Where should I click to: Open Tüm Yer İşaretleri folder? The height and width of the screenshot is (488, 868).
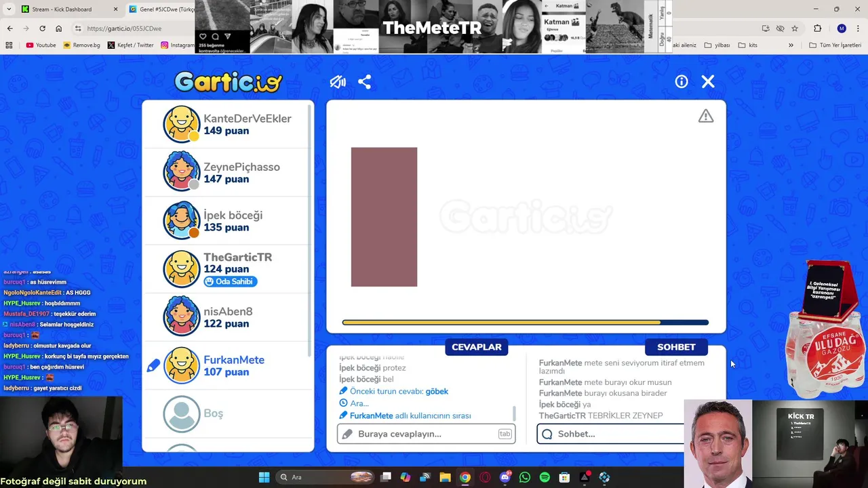pyautogui.click(x=835, y=45)
